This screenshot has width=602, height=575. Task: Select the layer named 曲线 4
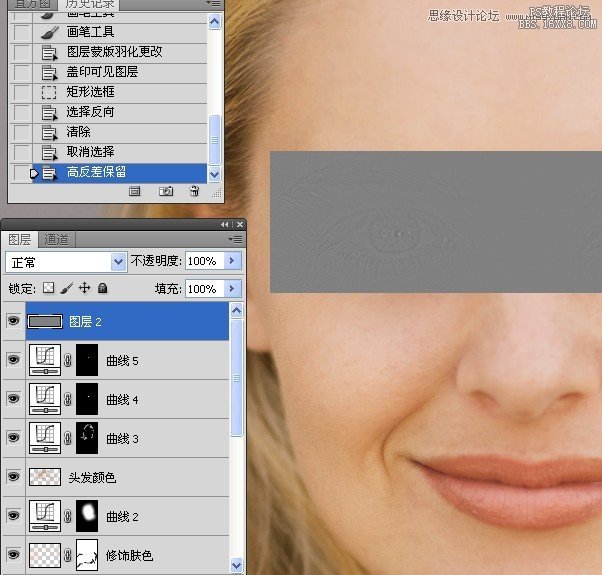[127, 399]
